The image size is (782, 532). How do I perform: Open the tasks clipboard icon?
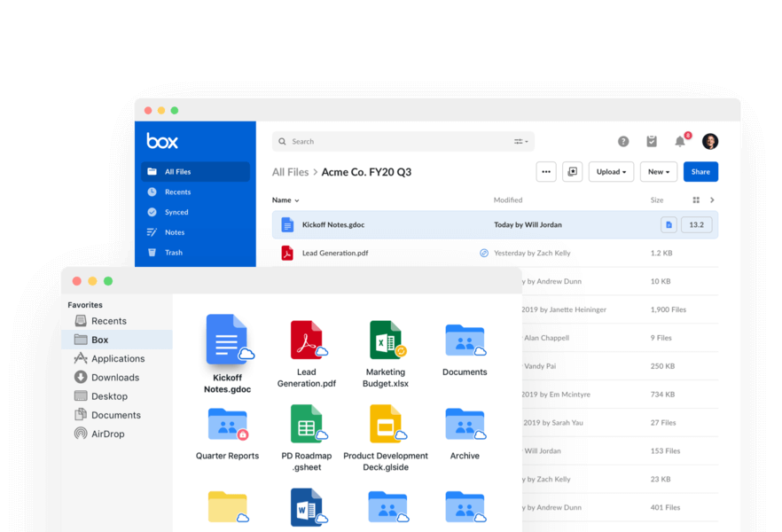[x=652, y=142]
